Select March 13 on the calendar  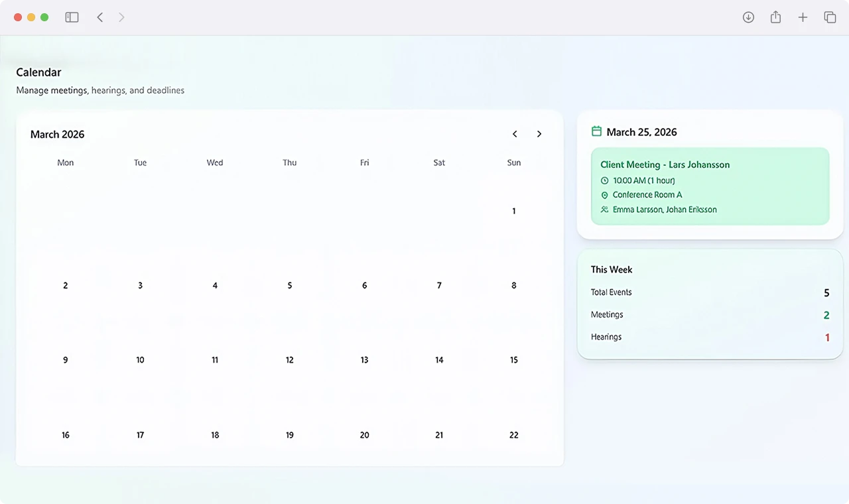pyautogui.click(x=364, y=360)
